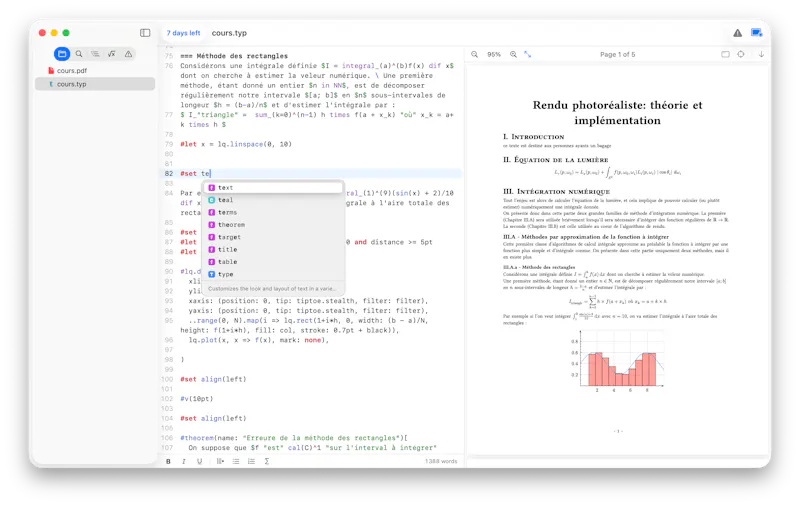This screenshot has height=506, width=800.
Task: Toggle the sidebar visibility icon
Action: click(x=145, y=33)
